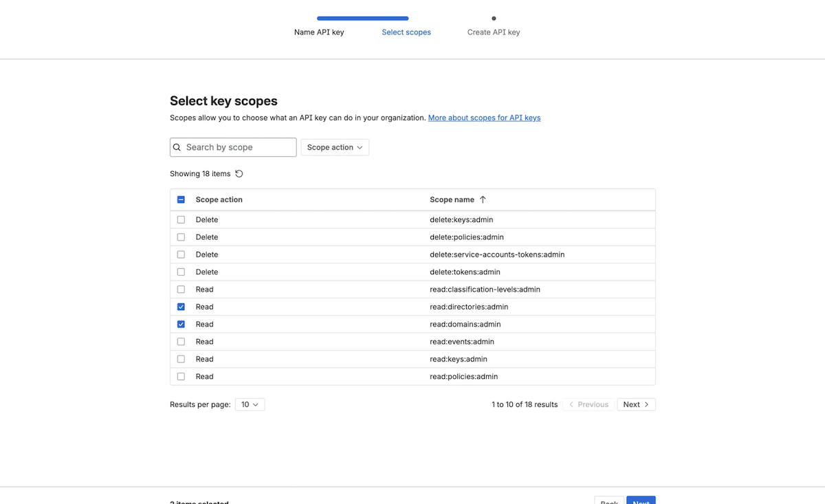The height and width of the screenshot is (504, 825).
Task: Open the Scope action filter dropdown
Action: (x=335, y=147)
